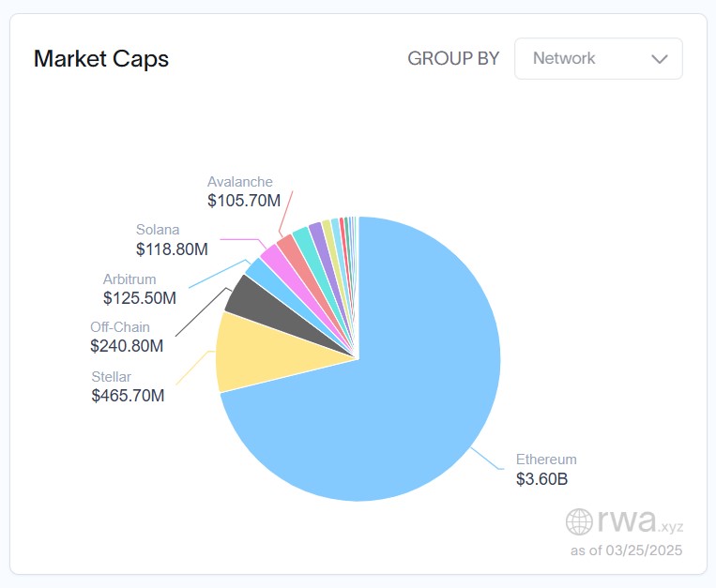Click the Stellar label text
Viewport: 716px width, 588px height.
click(111, 376)
